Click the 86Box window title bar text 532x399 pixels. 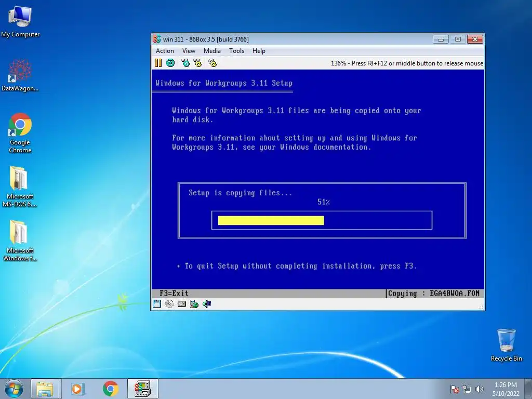[206, 39]
